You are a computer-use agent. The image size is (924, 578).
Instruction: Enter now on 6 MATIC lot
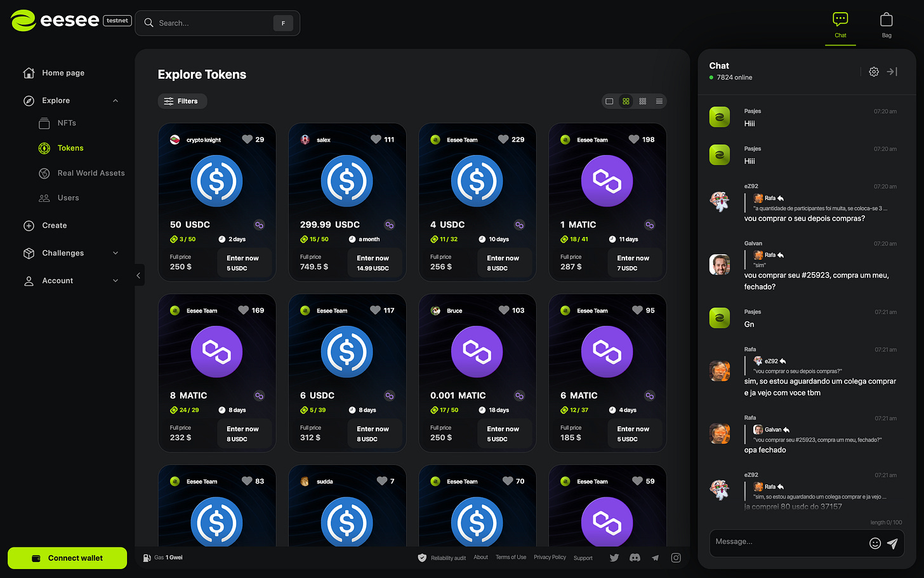(635, 433)
